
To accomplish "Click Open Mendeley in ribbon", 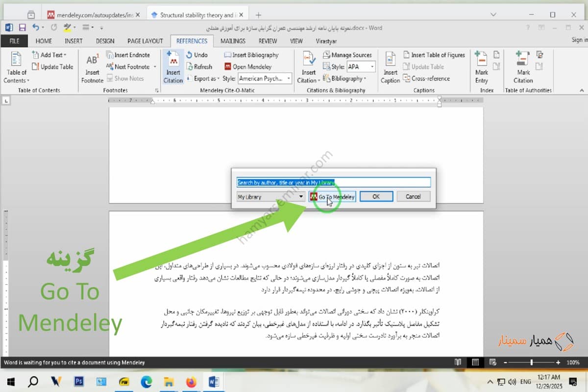I will coord(248,67).
